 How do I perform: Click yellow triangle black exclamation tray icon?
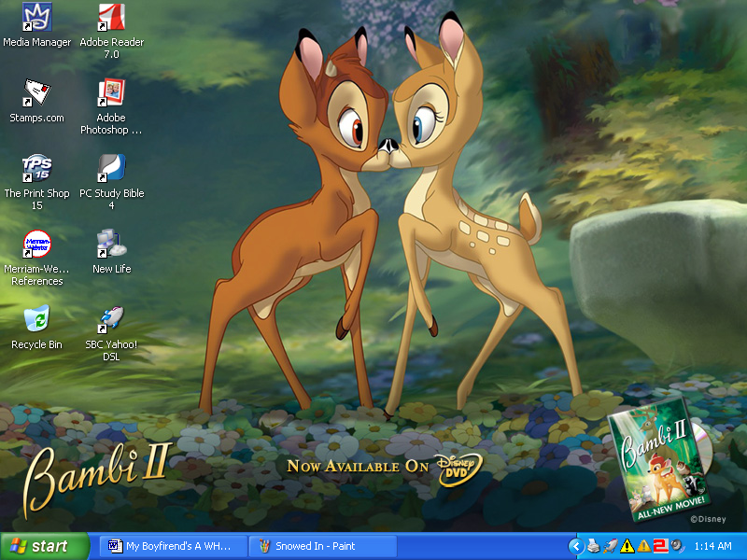(627, 546)
